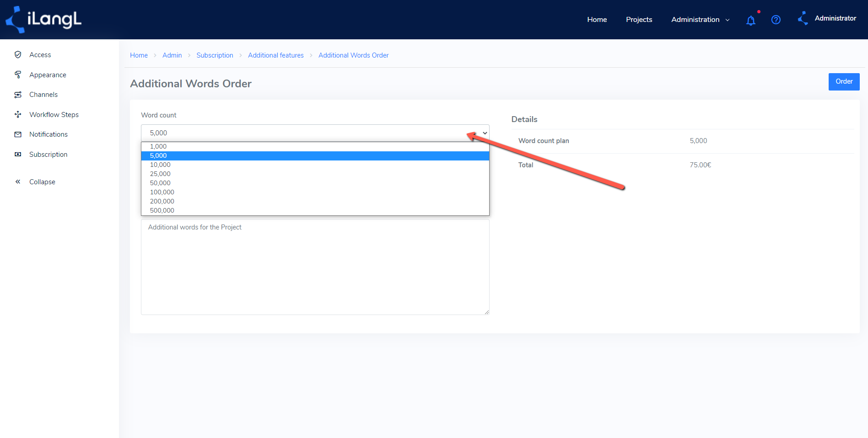
Task: Click the iLangL logo
Action: tap(43, 20)
